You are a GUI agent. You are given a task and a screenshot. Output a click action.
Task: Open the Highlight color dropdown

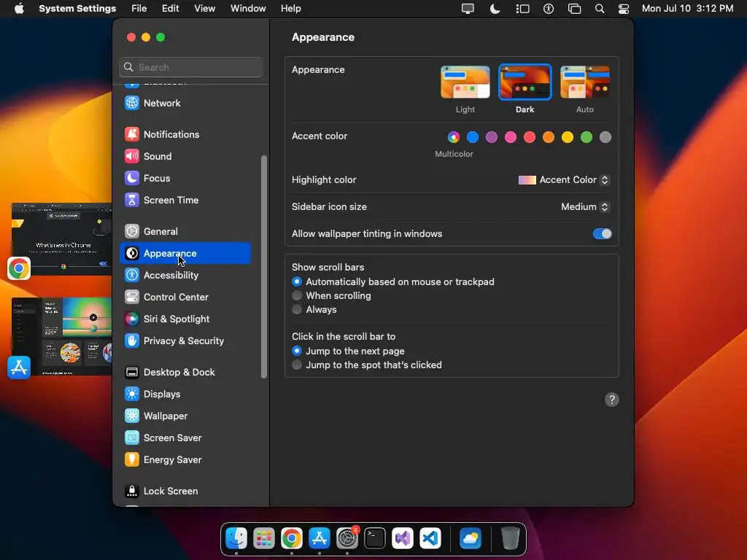click(x=564, y=180)
